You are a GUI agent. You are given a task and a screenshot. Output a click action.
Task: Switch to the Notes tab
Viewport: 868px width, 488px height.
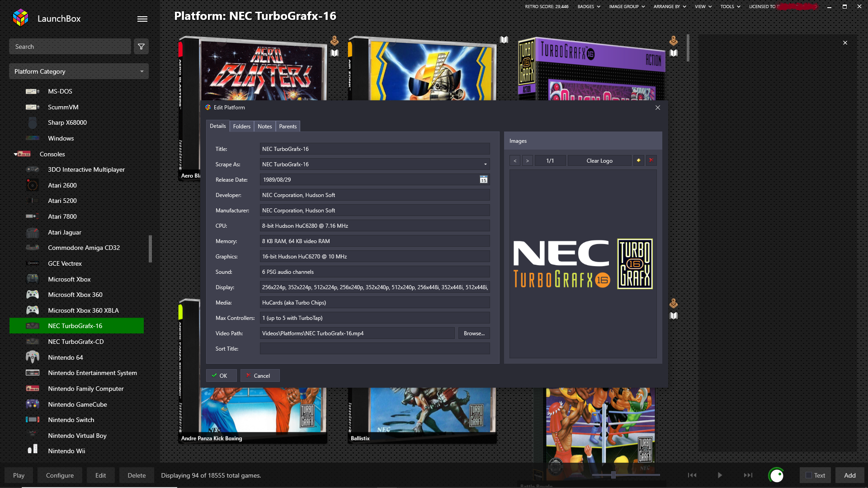264,127
